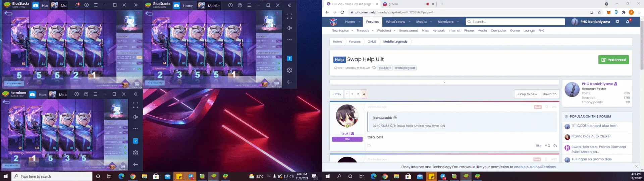
Task: Select Home tab in hermione BlueStacks window
Action: click(37, 95)
